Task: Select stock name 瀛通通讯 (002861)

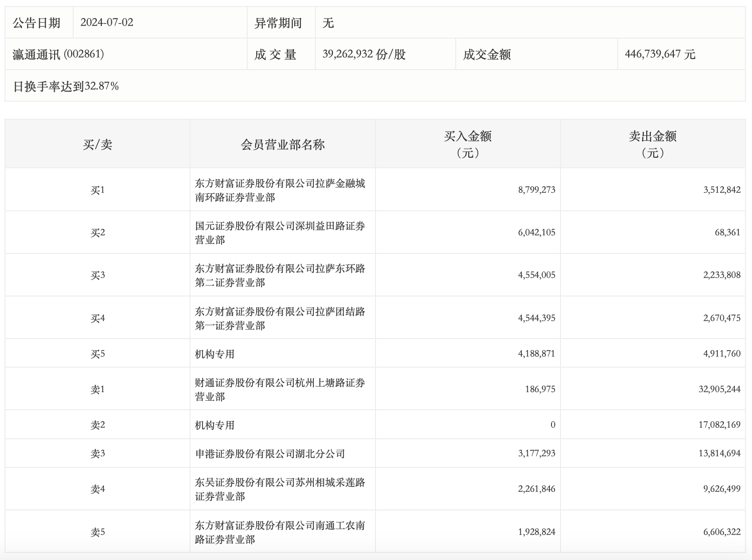Action: pyautogui.click(x=58, y=54)
